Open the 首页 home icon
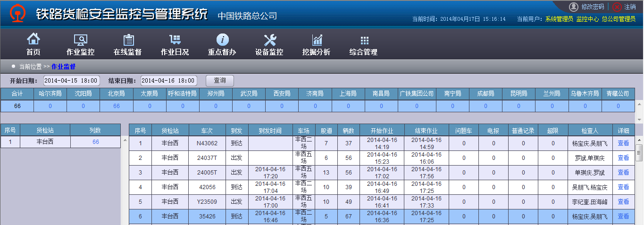This screenshot has height=225, width=644. (33, 40)
